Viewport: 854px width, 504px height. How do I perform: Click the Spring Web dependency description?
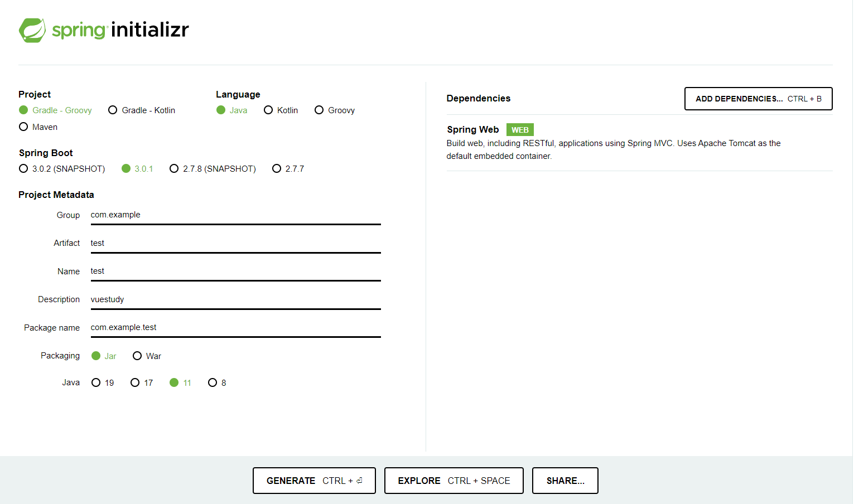pyautogui.click(x=614, y=149)
